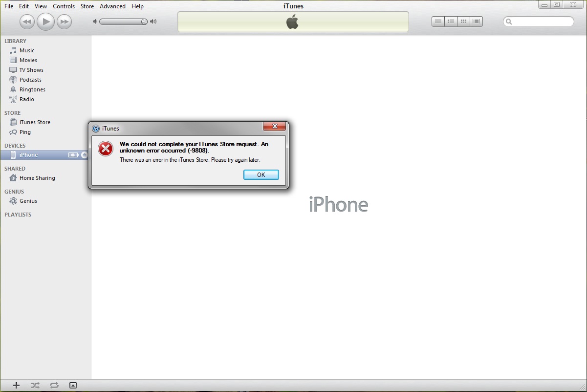Screen dimensions: 587x392
Task: Click the Play button
Action: click(x=45, y=22)
